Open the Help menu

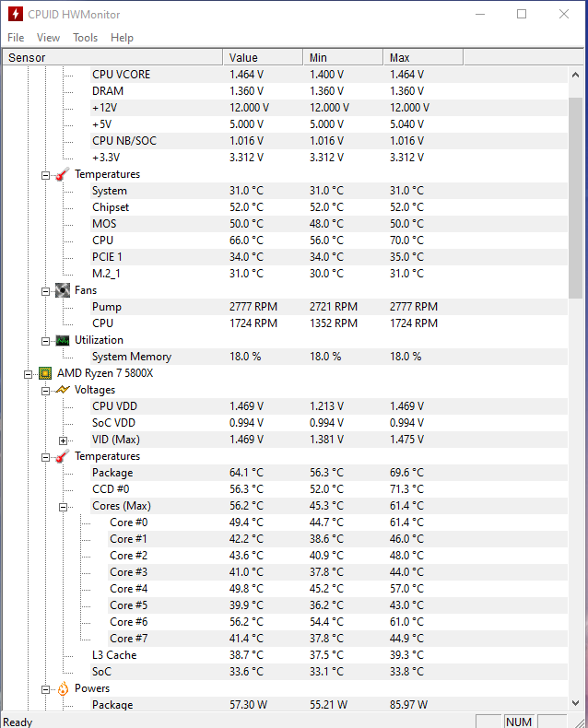coord(122,38)
